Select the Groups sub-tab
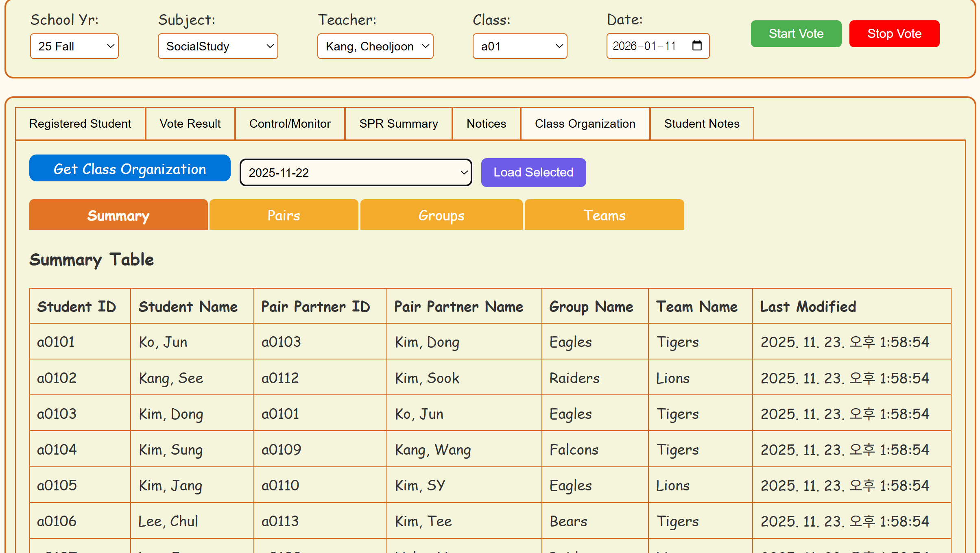 point(441,215)
